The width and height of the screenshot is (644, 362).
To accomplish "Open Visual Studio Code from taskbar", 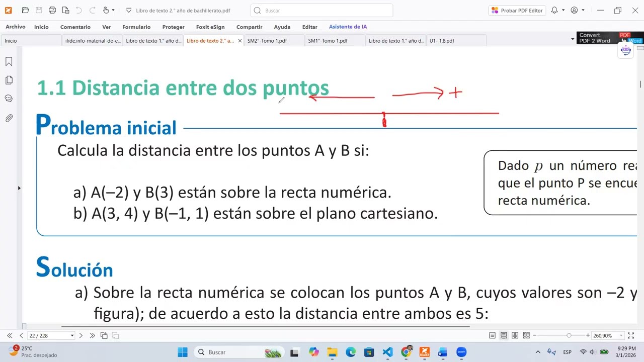I will (x=387, y=352).
